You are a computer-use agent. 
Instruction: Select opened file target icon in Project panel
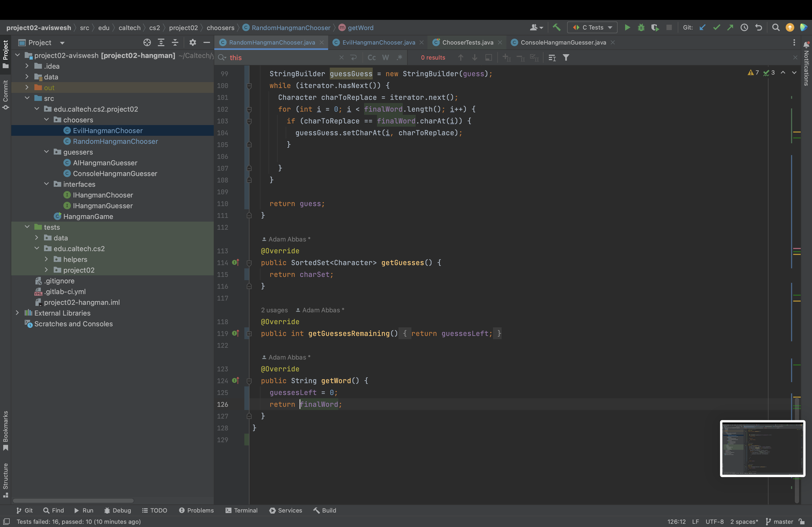[147, 42]
